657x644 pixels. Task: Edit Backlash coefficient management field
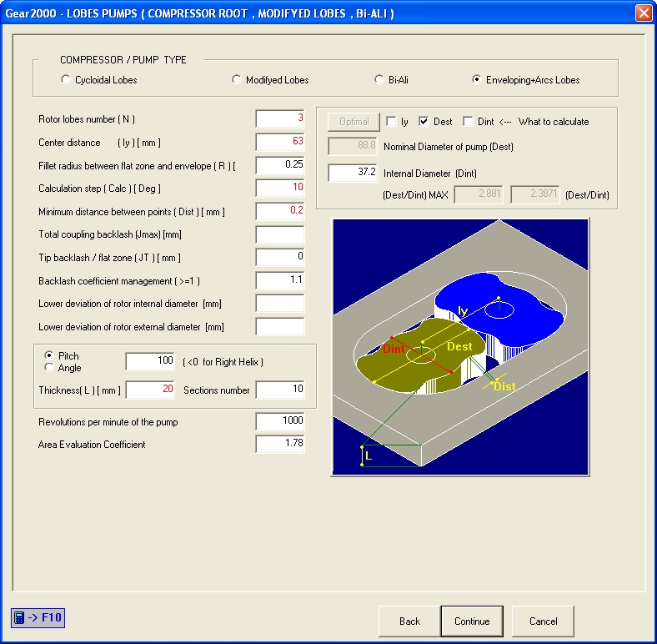point(280,280)
